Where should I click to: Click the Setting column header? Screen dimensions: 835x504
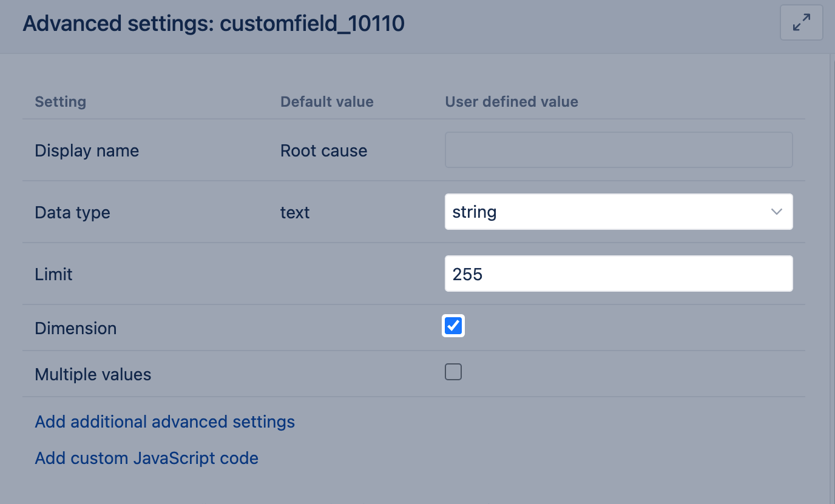(60, 102)
